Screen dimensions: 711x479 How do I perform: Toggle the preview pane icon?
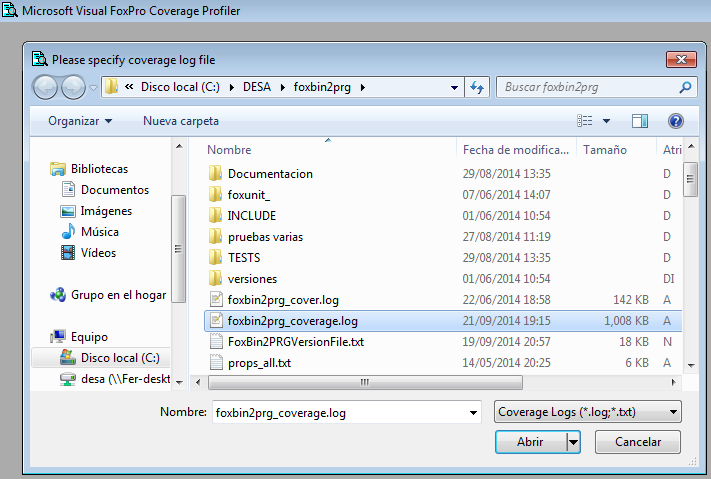pyautogui.click(x=639, y=121)
